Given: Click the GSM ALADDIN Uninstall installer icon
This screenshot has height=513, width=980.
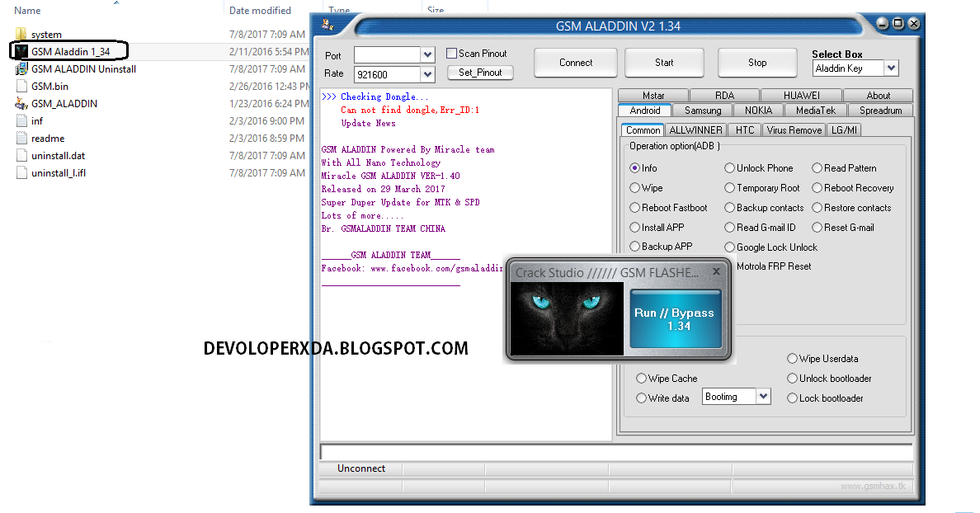Looking at the screenshot, I should (21, 68).
